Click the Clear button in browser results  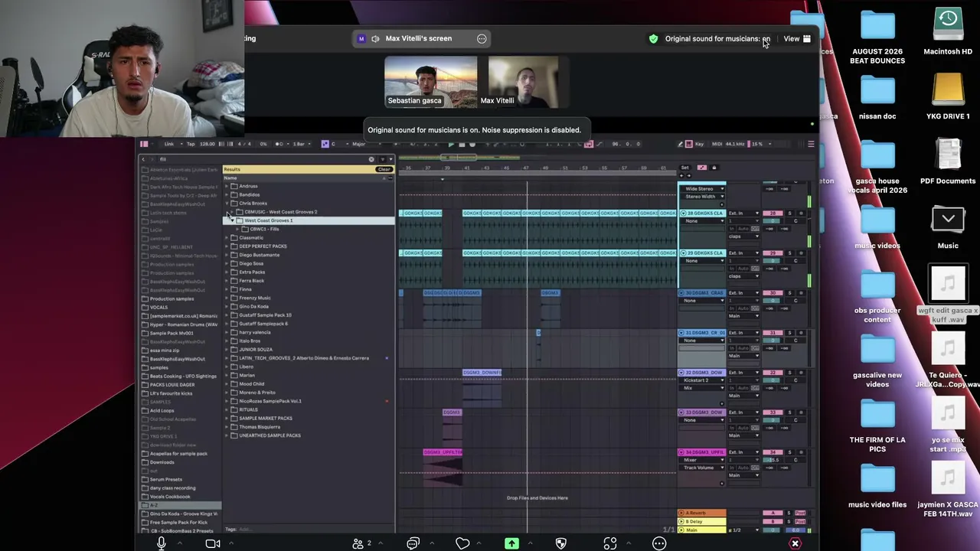(384, 169)
